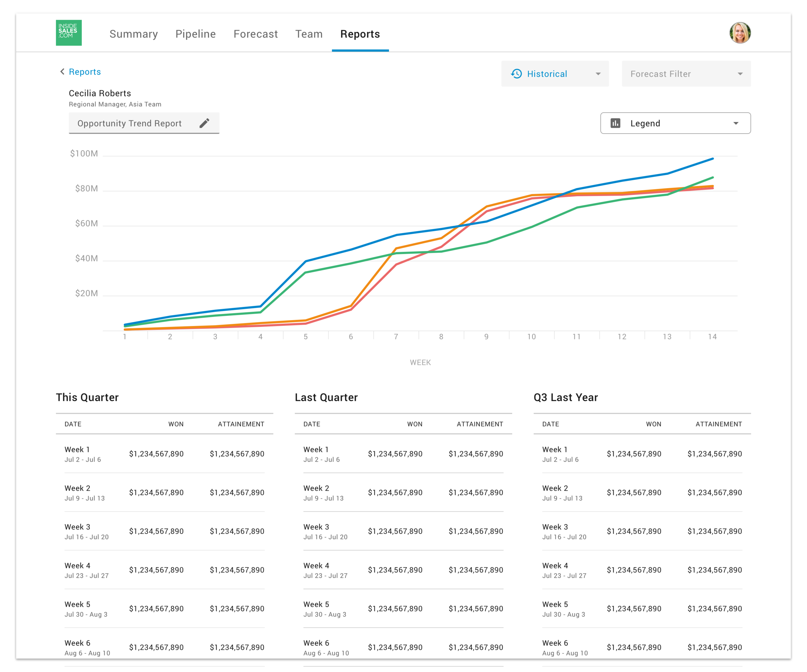This screenshot has width=807, height=672.
Task: Click the Opportunity Trend Report title button
Action: tap(129, 123)
